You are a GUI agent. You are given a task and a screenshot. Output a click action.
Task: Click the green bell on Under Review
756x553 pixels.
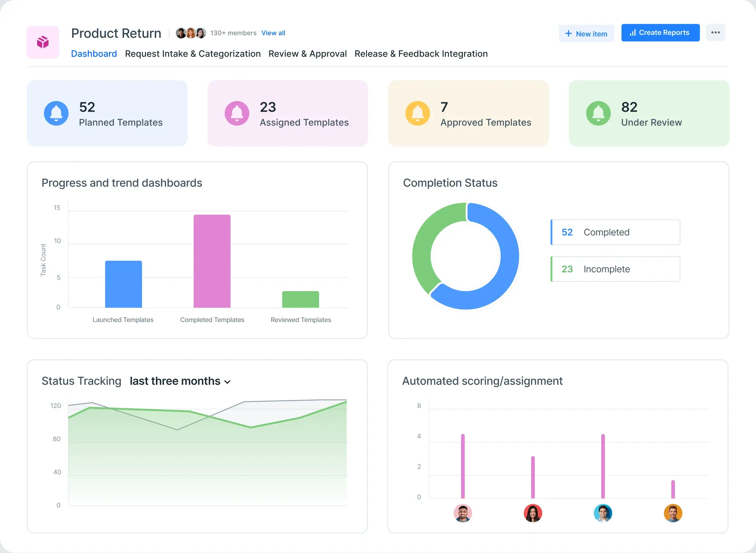tap(598, 113)
